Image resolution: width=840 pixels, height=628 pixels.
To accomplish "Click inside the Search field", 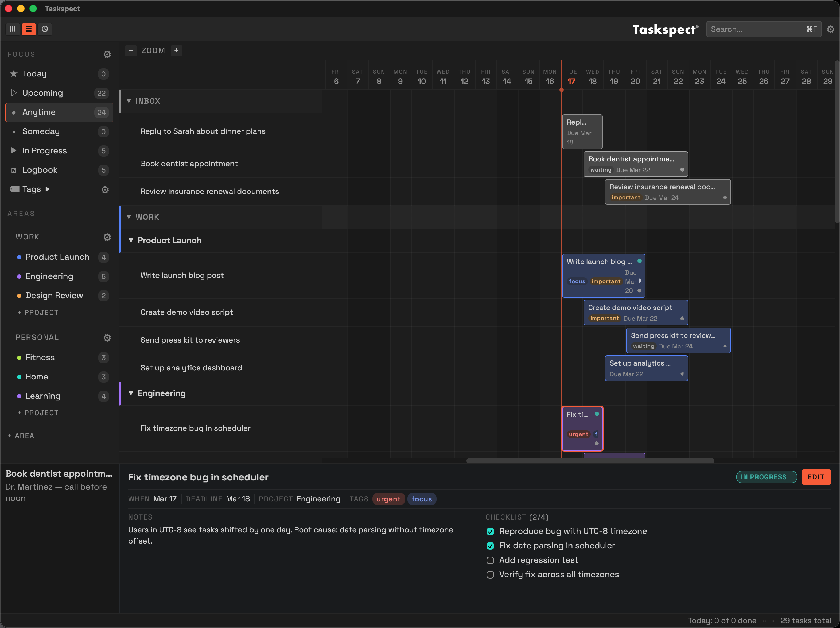I will [x=760, y=29].
